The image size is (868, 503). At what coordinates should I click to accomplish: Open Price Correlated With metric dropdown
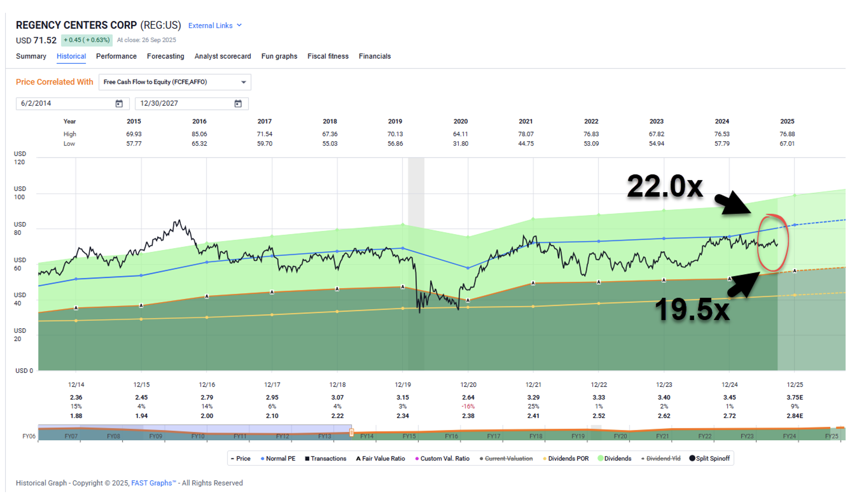coord(175,82)
